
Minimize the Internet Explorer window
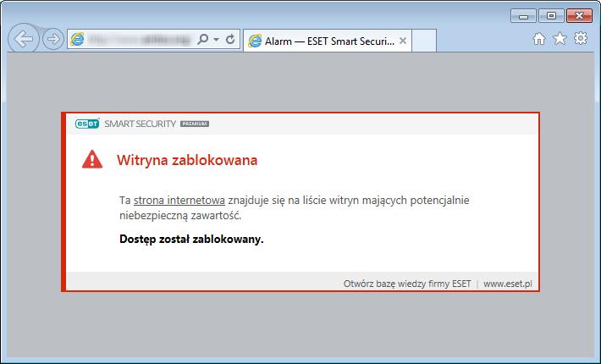523,16
